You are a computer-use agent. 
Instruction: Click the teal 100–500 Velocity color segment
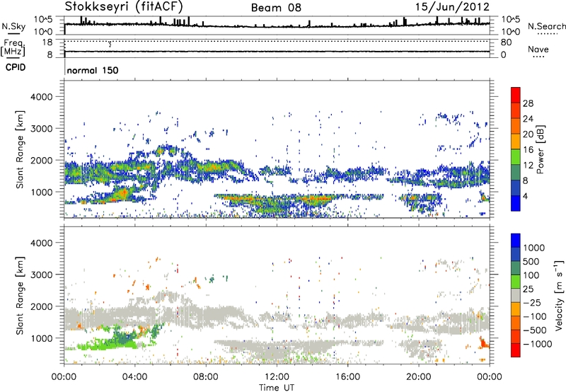pyautogui.click(x=516, y=268)
